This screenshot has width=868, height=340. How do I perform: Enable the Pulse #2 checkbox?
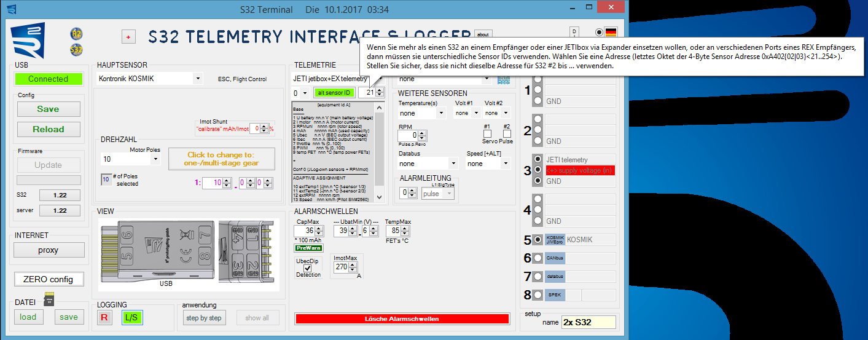[506, 133]
